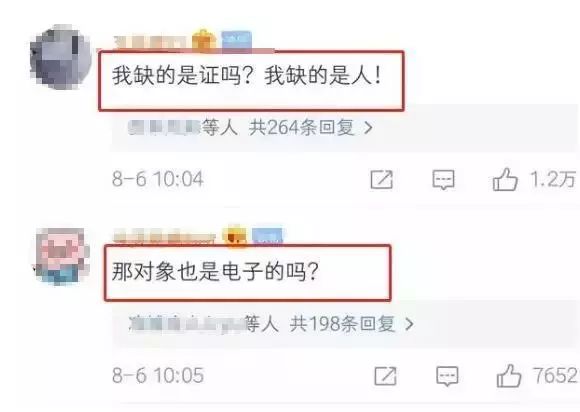The image size is (580, 412).
Task: Like the comment with 1.2万 likes
Action: [x=505, y=179]
